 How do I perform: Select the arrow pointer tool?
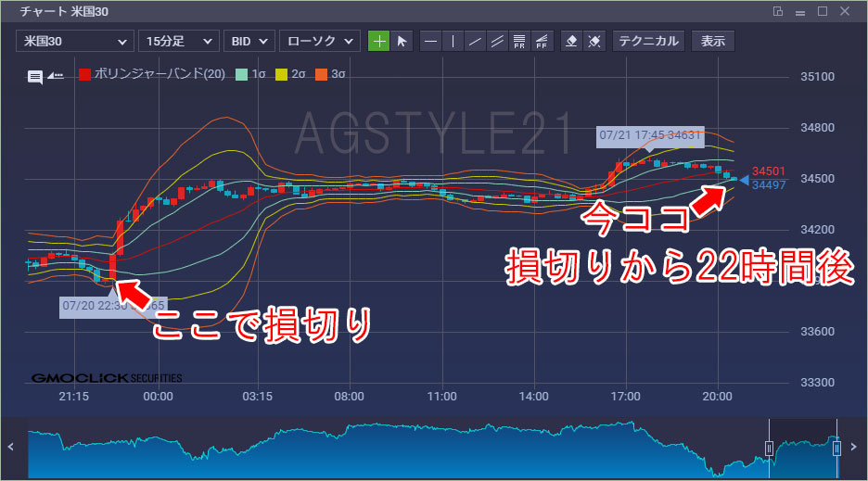coord(402,41)
